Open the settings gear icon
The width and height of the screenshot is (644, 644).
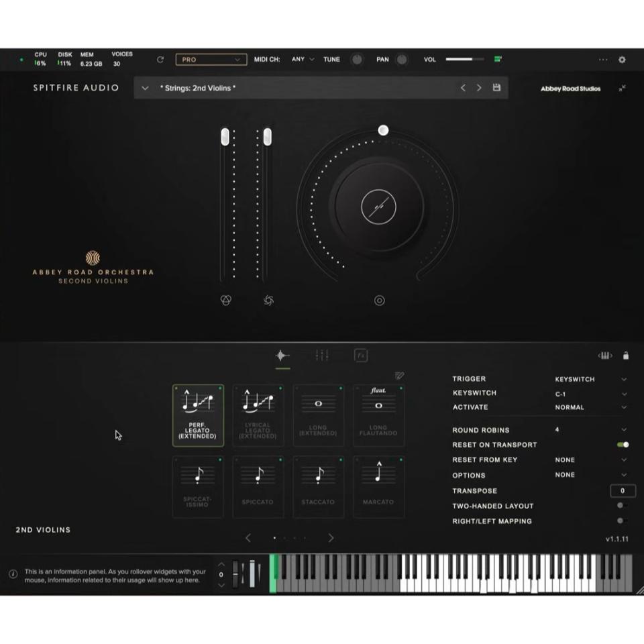click(x=622, y=60)
